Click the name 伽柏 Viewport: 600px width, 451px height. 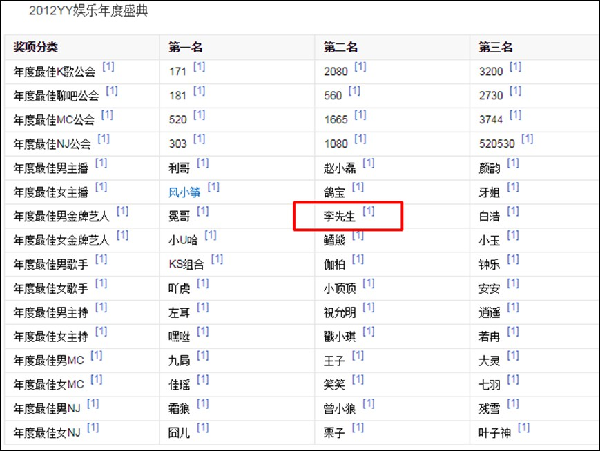click(334, 264)
